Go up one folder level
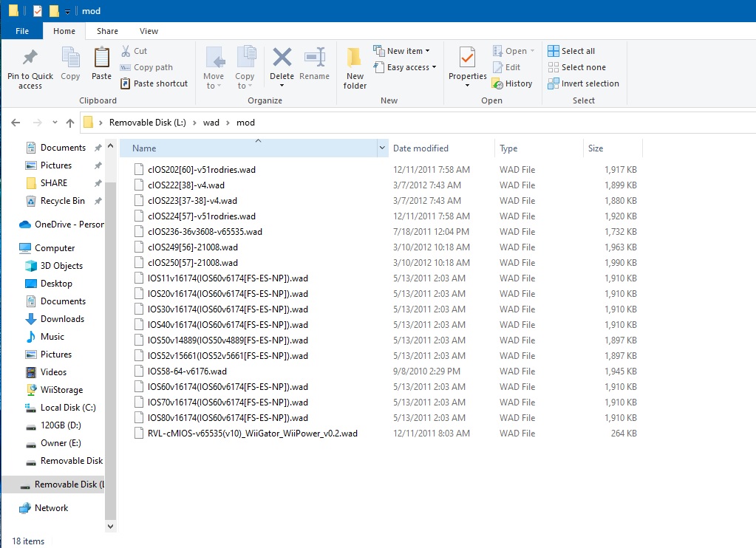The height and width of the screenshot is (548, 756). [70, 123]
